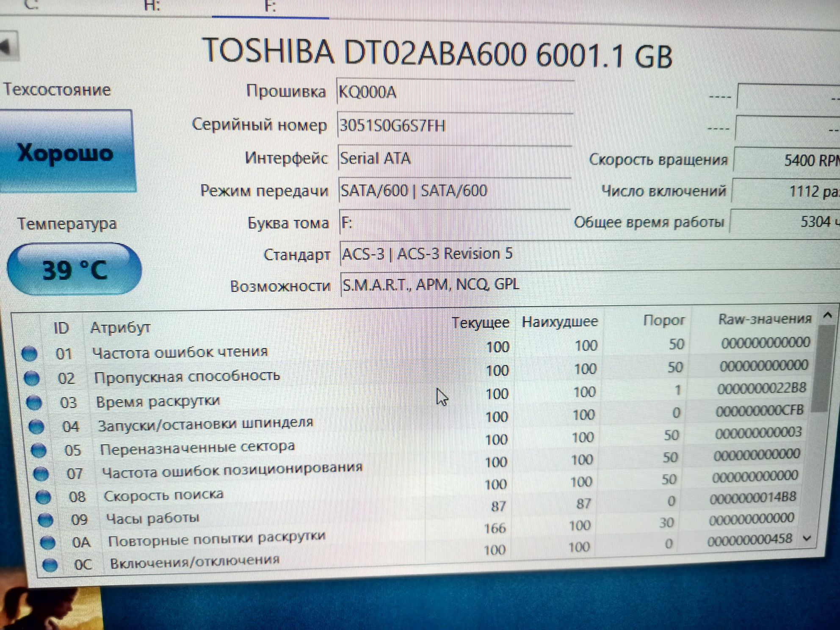Click the scroll down arrow of attribute list

807,538
